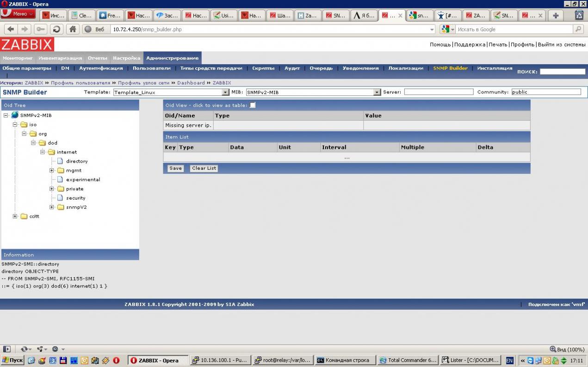The width and height of the screenshot is (588, 367).
Task: Select the "experimental" tree entry
Action: (x=83, y=179)
